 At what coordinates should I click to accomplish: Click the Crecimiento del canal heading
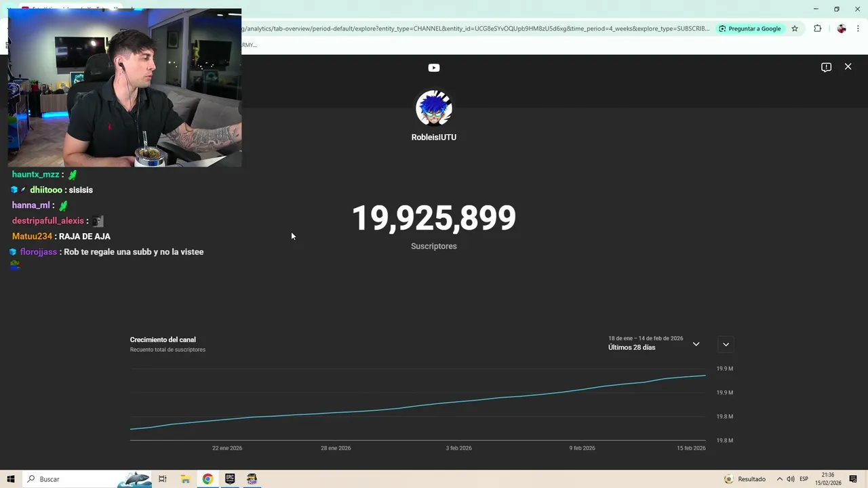point(163,340)
